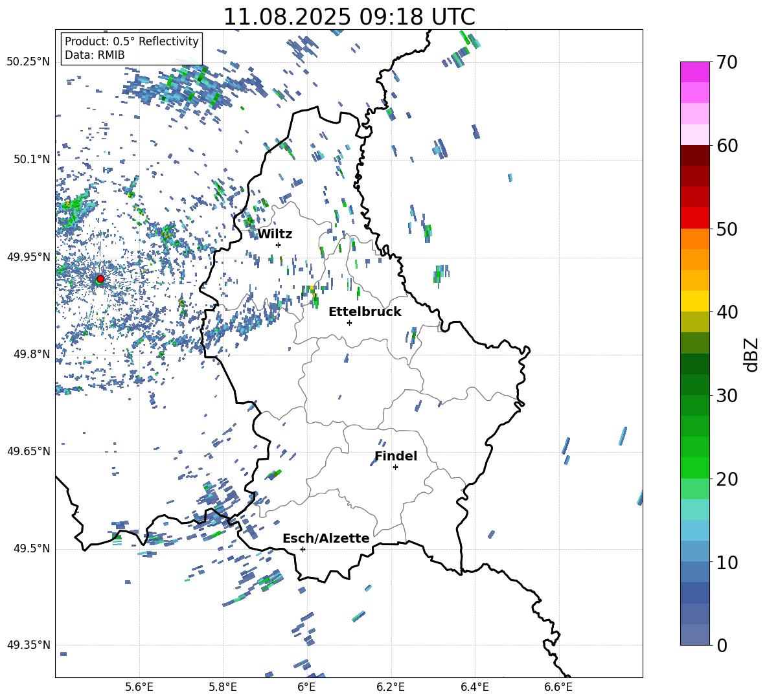
Task: Click the 70 tick on colorbar
Action: coord(727,62)
